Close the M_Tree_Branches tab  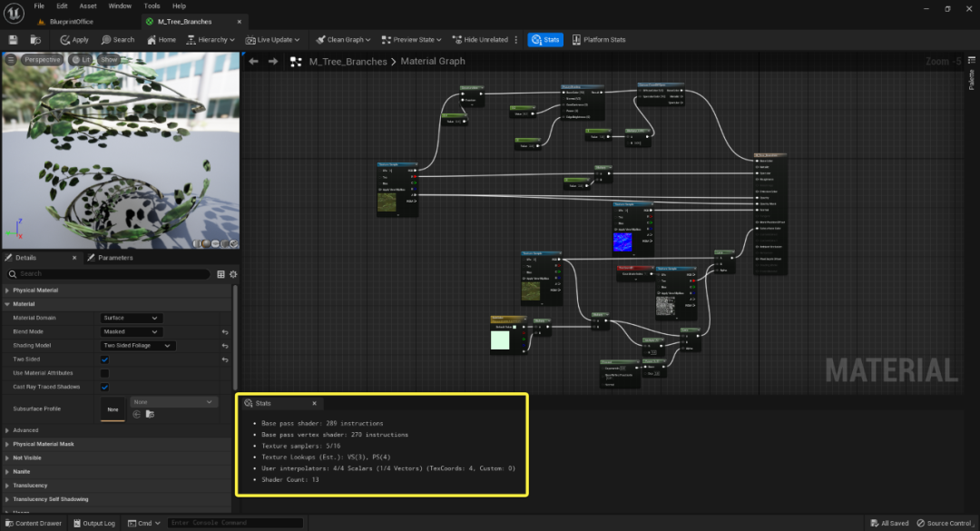240,21
